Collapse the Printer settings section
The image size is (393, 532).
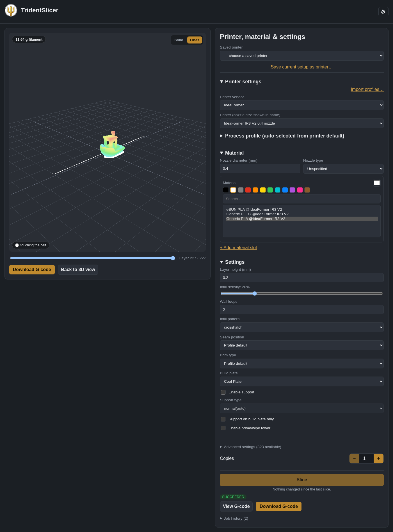[241, 82]
